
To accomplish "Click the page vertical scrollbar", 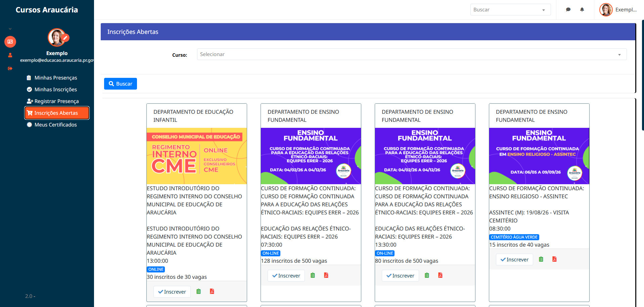I will [x=643, y=75].
